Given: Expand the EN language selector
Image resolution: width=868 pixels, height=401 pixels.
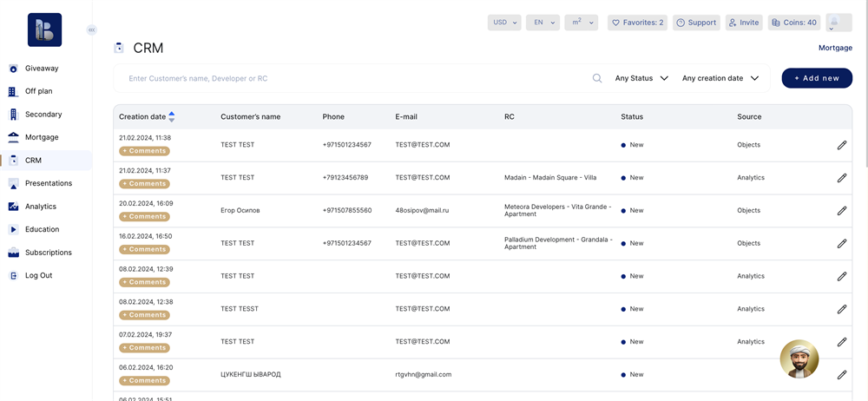Looking at the screenshot, I should coord(542,23).
